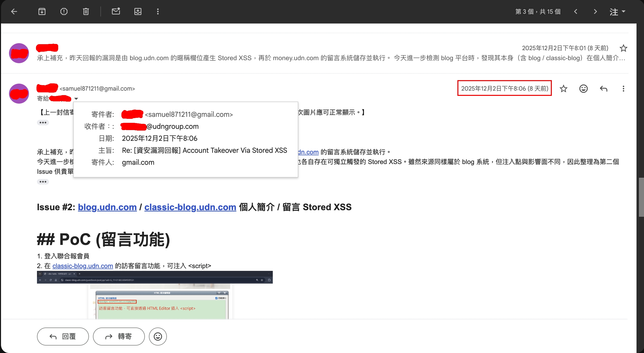Open classic-blog.udn.com link in step 2
The width and height of the screenshot is (644, 353).
(83, 266)
